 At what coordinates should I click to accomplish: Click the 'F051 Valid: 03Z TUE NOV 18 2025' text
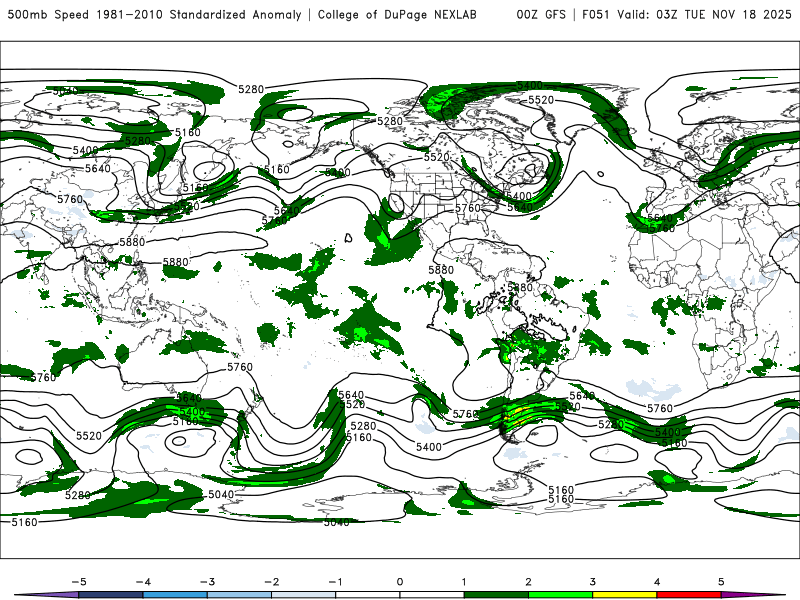(687, 15)
